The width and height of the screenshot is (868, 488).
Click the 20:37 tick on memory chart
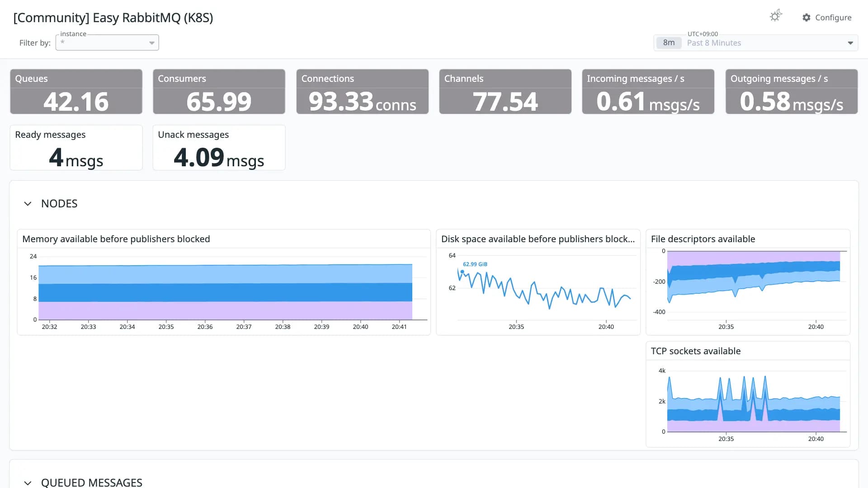click(244, 327)
